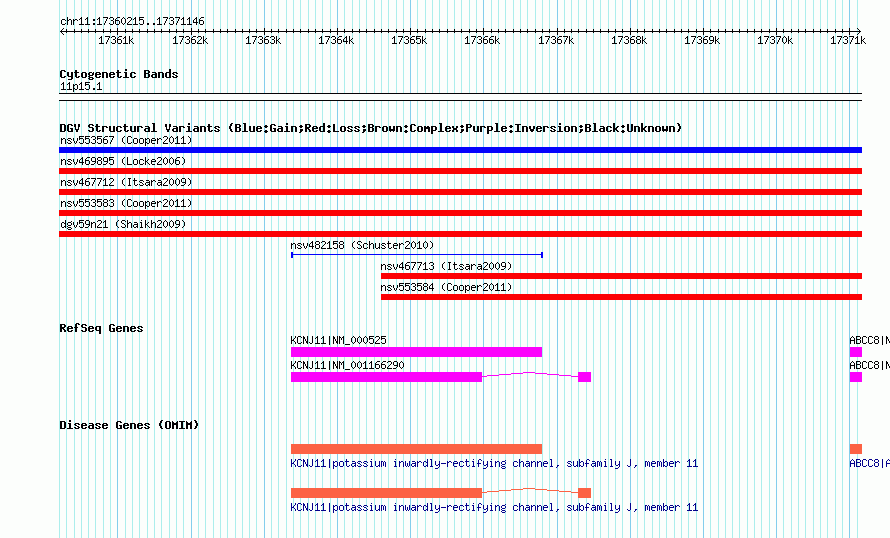
Task: Select nsv553584 (Cooper2011) variant label
Action: click(x=446, y=287)
